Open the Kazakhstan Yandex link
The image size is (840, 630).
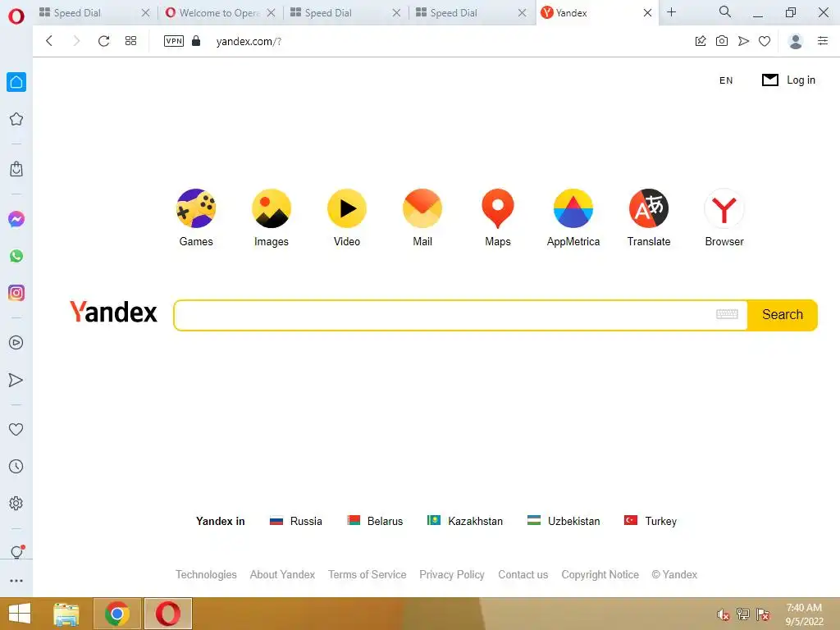[465, 521]
